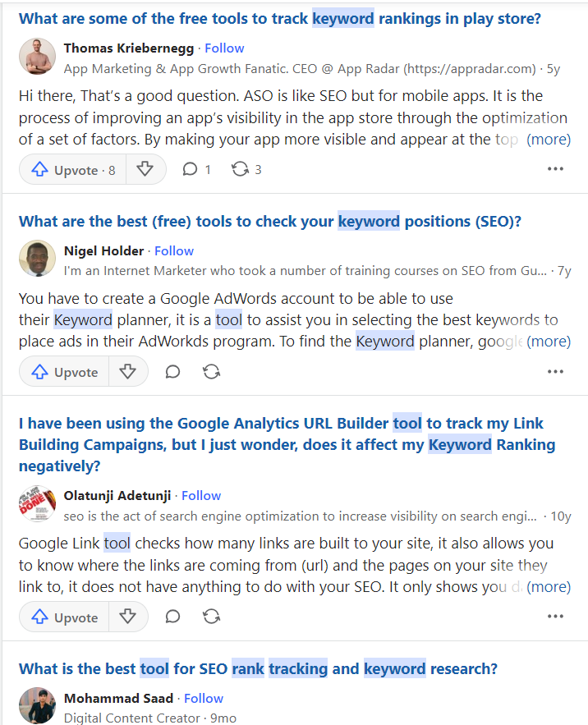Share Thomas Kriebernegg's answer
Image resolution: width=588 pixels, height=725 pixels.
coord(241,169)
